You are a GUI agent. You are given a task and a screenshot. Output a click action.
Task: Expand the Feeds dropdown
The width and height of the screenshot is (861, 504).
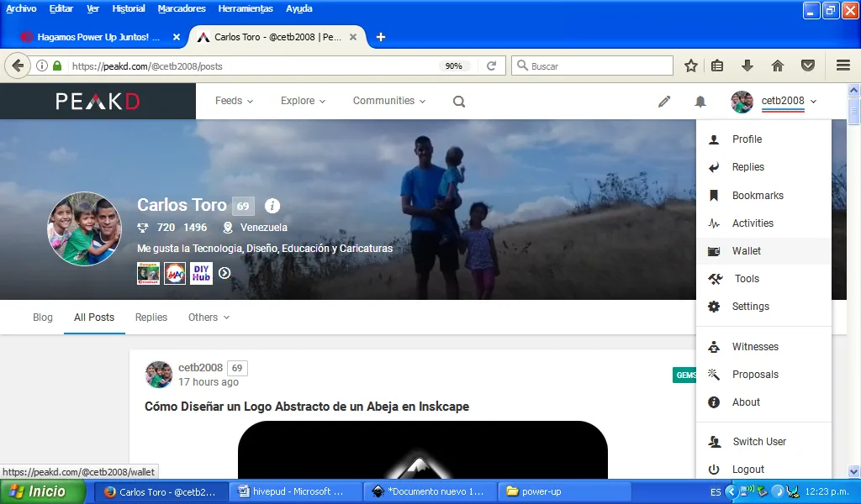[234, 101]
